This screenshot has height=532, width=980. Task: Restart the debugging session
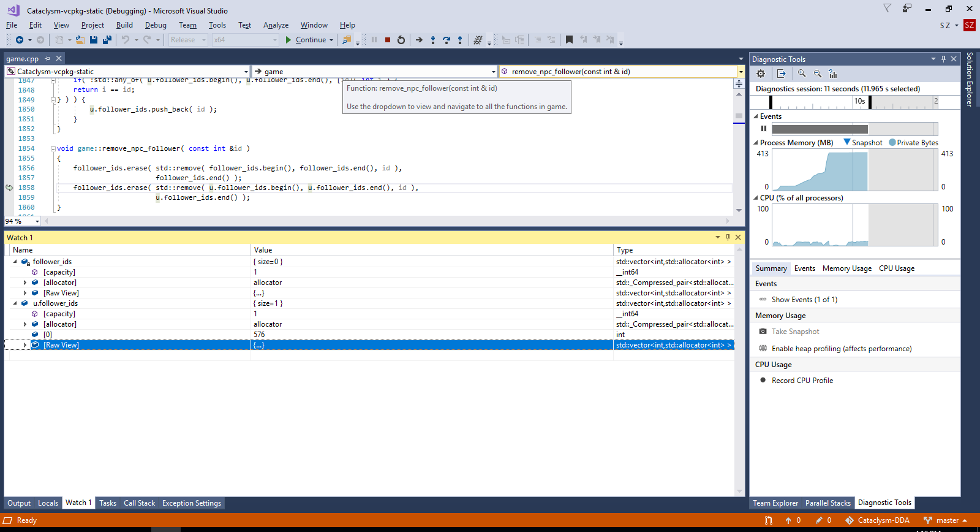[401, 40]
